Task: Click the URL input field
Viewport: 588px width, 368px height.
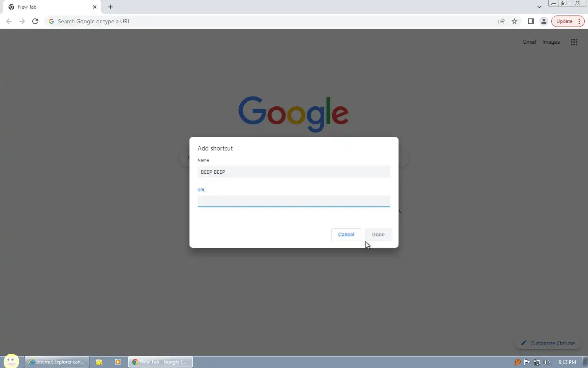Action: [294, 201]
